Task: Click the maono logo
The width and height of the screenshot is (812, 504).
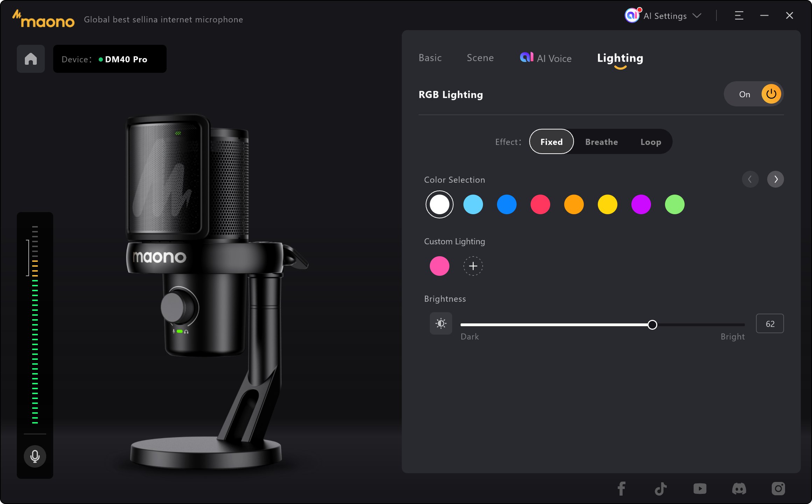Action: [43, 19]
